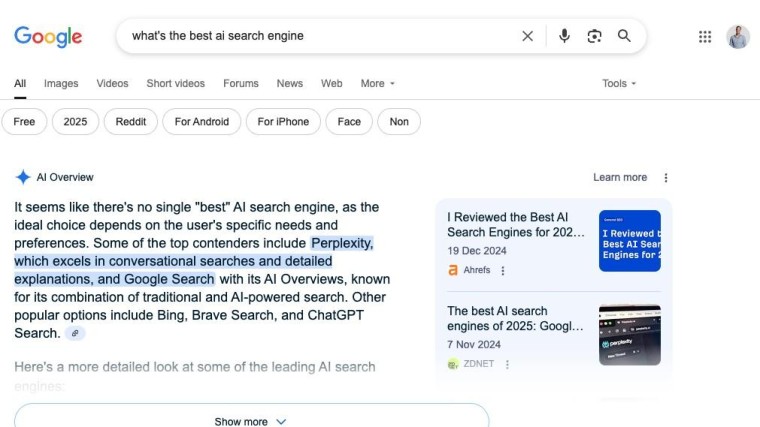Apply the For iPhone filter chip

(x=283, y=122)
